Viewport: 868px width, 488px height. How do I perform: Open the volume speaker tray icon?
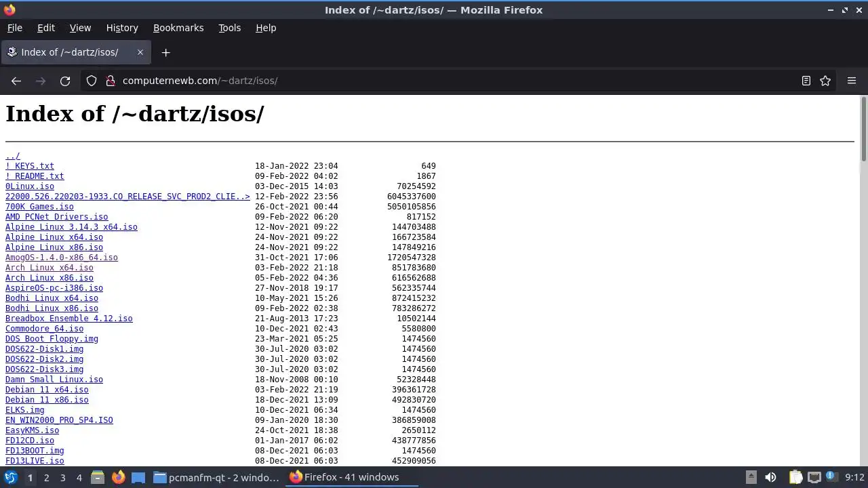770,477
